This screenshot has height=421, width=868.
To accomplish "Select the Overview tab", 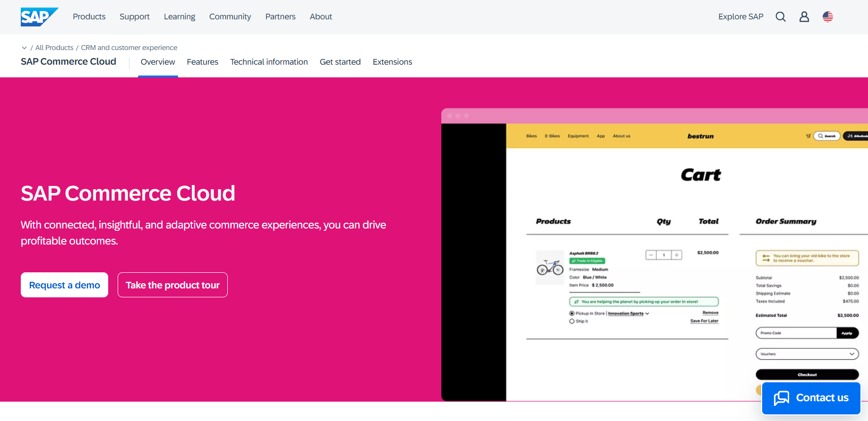I will (158, 62).
